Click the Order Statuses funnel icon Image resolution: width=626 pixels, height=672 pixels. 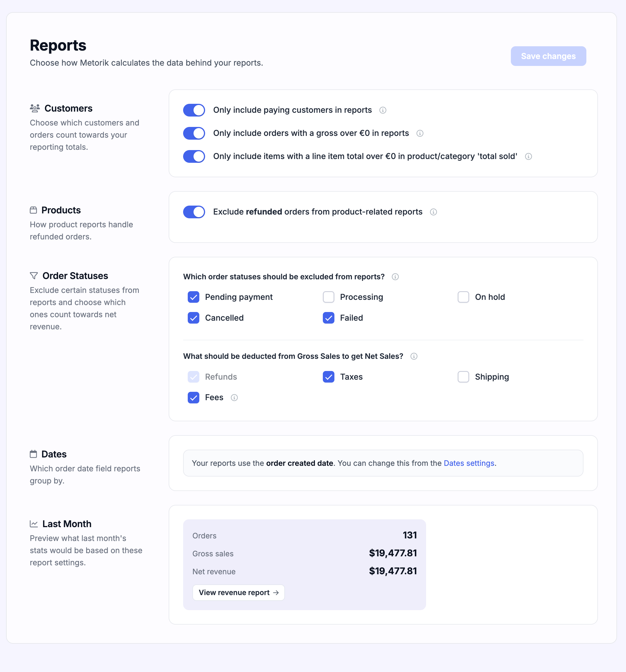tap(34, 276)
